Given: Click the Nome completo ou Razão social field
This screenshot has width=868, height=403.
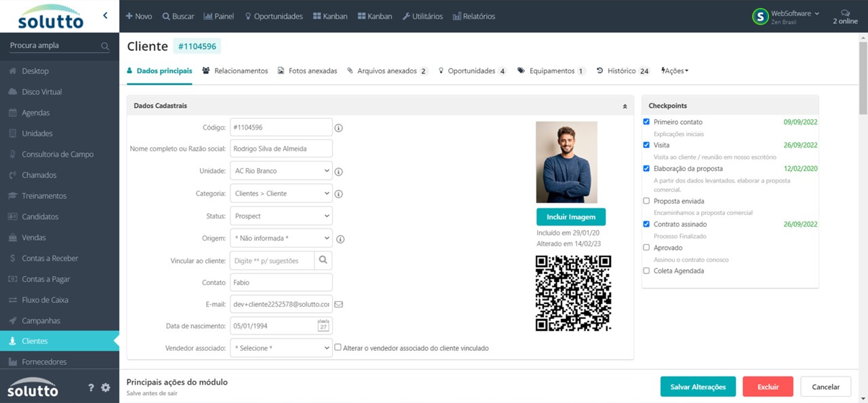Looking at the screenshot, I should (x=281, y=148).
